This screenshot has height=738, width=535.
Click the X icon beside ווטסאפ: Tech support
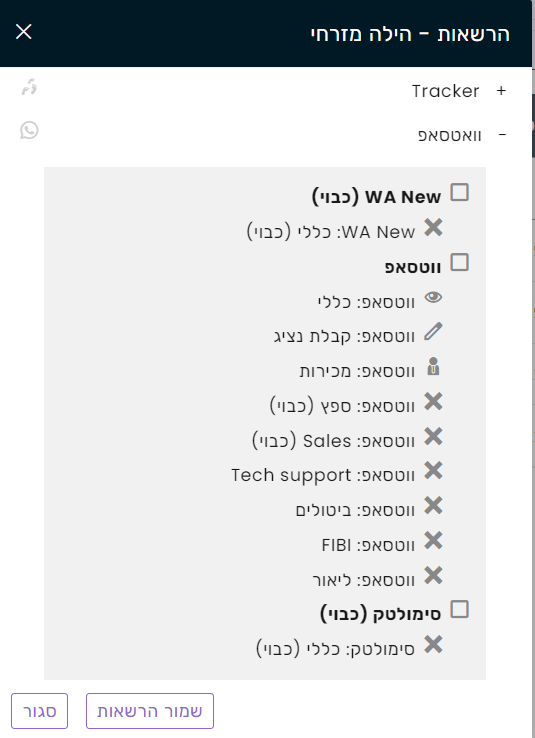[x=433, y=471]
